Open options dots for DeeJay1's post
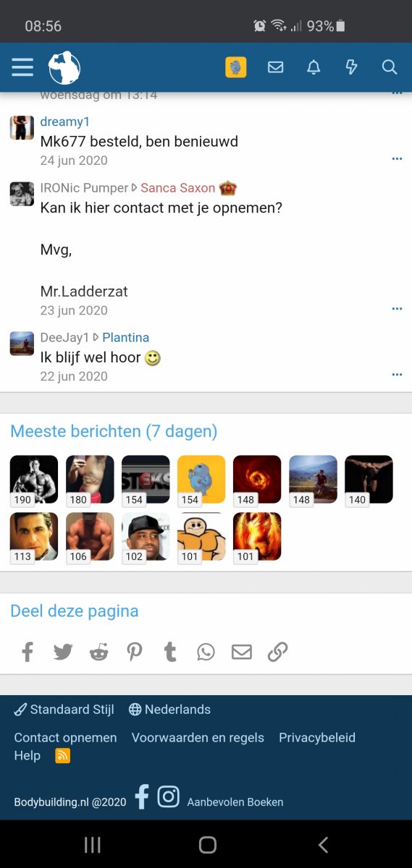The height and width of the screenshot is (868, 412). pos(397,375)
